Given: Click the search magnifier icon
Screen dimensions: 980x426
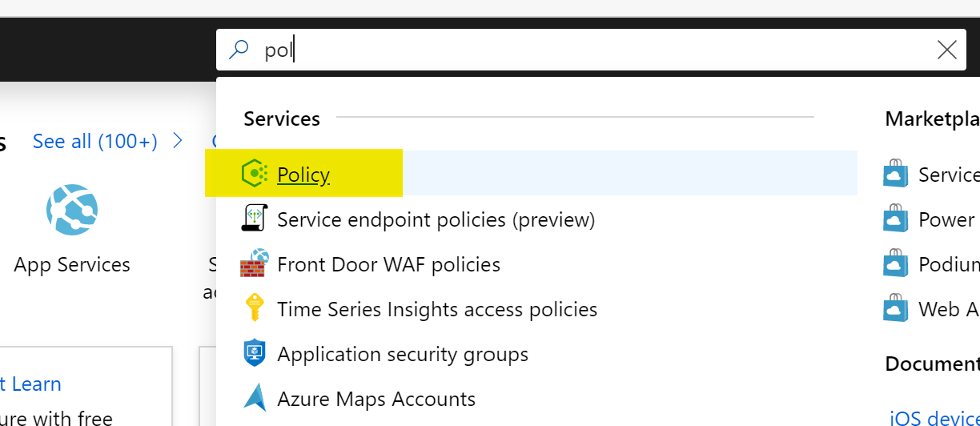Looking at the screenshot, I should [x=239, y=50].
